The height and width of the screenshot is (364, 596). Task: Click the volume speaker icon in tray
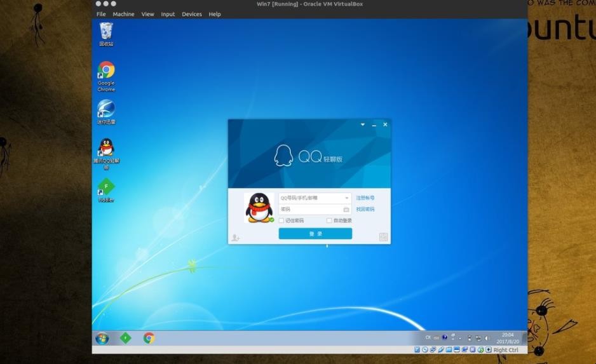click(x=487, y=338)
